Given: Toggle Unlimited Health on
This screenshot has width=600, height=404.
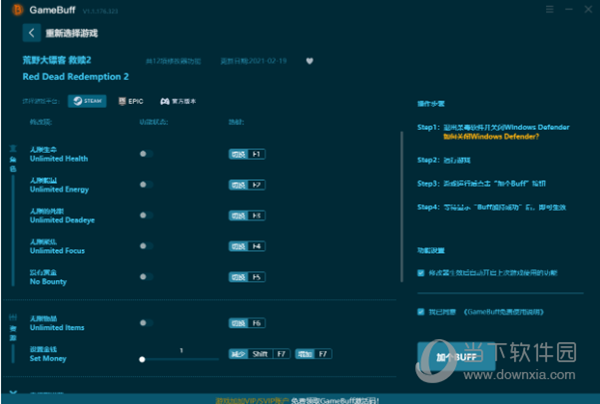Looking at the screenshot, I should click(146, 154).
